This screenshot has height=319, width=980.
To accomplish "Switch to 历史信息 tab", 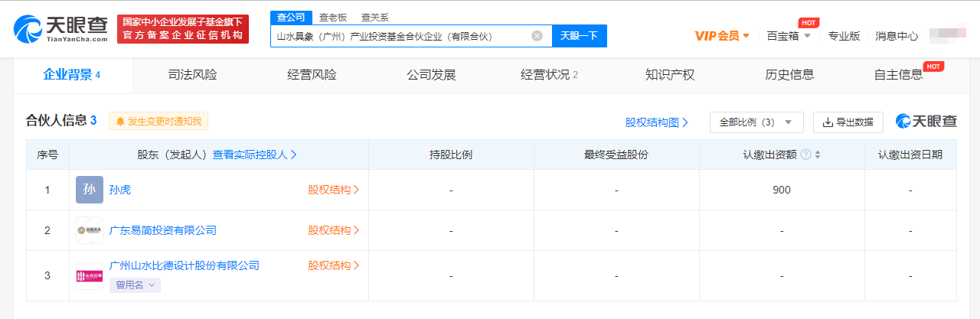I will click(x=789, y=75).
